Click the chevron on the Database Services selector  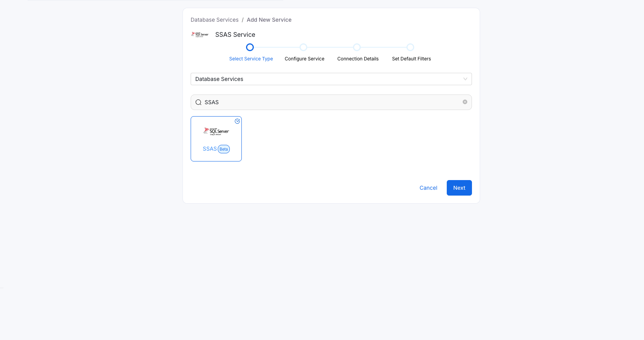465,79
